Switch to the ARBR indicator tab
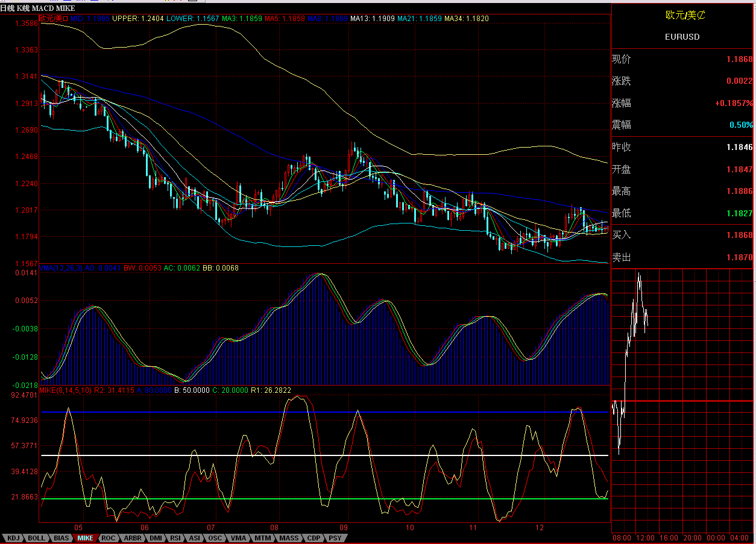The height and width of the screenshot is (544, 756). click(x=133, y=538)
